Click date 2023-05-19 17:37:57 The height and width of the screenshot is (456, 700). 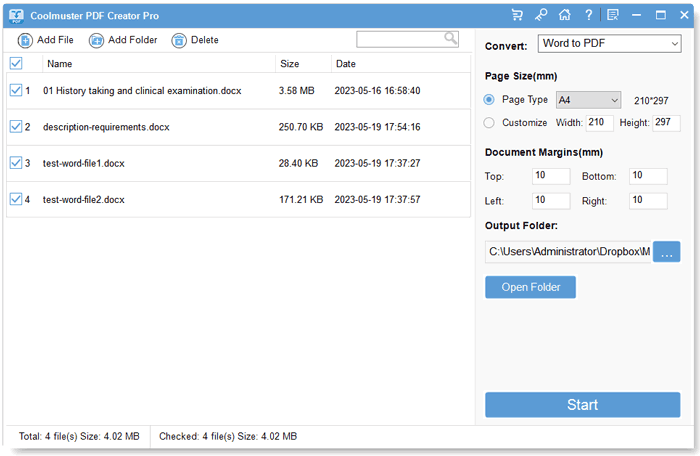click(x=377, y=200)
